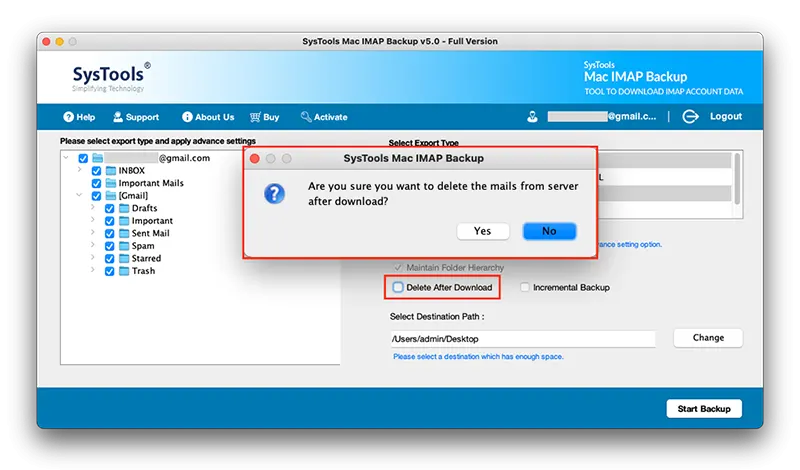The width and height of the screenshot is (800, 470).
Task: Uncheck the Starred checkbox
Action: [110, 258]
